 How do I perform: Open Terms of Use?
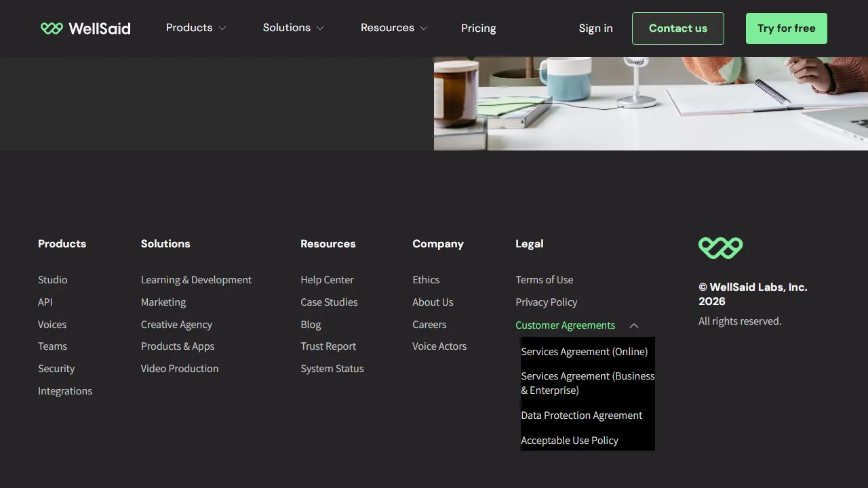(x=544, y=280)
